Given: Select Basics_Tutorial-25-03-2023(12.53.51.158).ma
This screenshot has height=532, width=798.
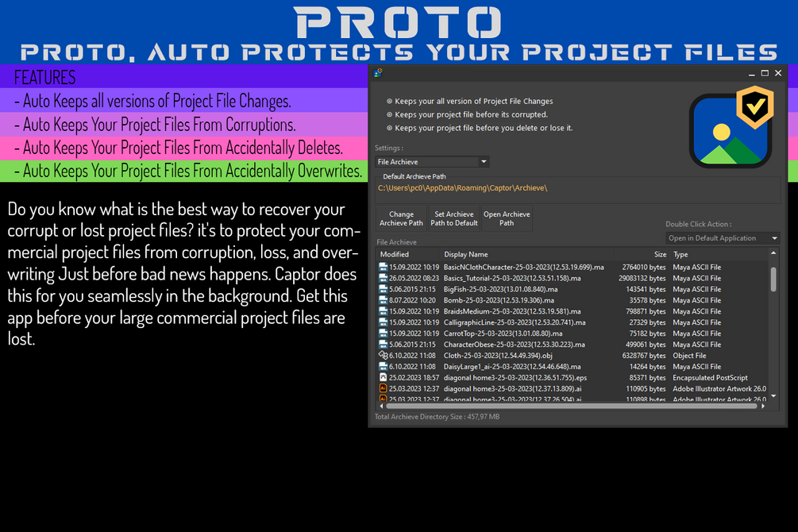Looking at the screenshot, I should pyautogui.click(x=512, y=279).
